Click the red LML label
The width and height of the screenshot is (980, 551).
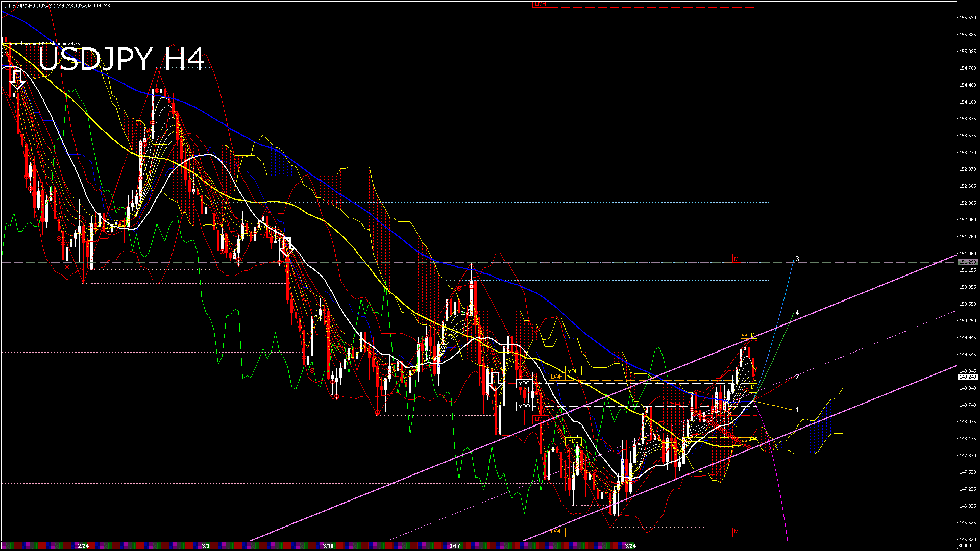click(540, 419)
